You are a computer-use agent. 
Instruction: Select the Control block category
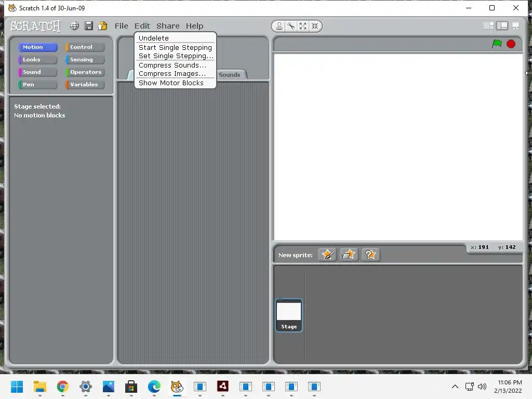pyautogui.click(x=85, y=47)
